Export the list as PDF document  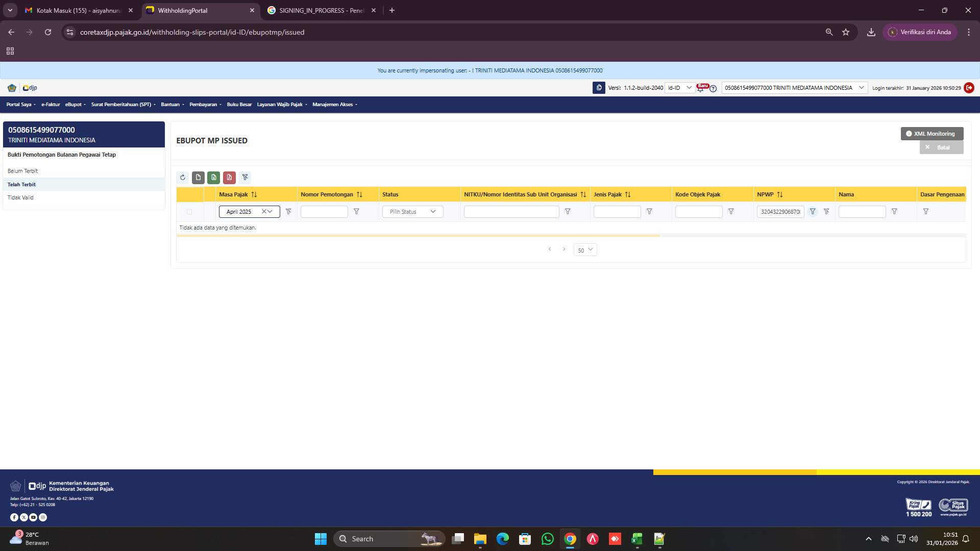229,178
